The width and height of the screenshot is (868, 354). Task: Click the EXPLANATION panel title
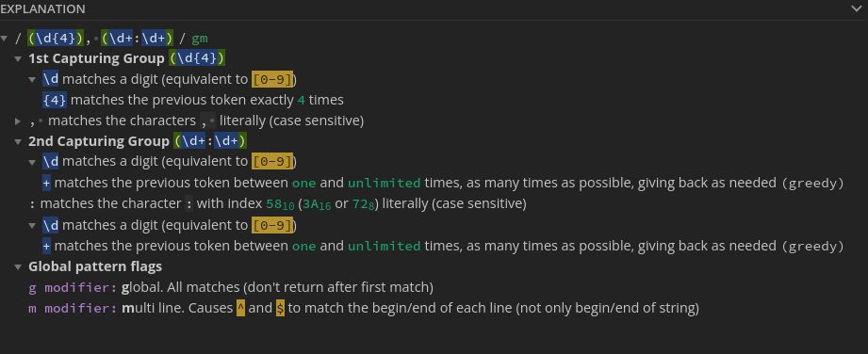coord(42,8)
